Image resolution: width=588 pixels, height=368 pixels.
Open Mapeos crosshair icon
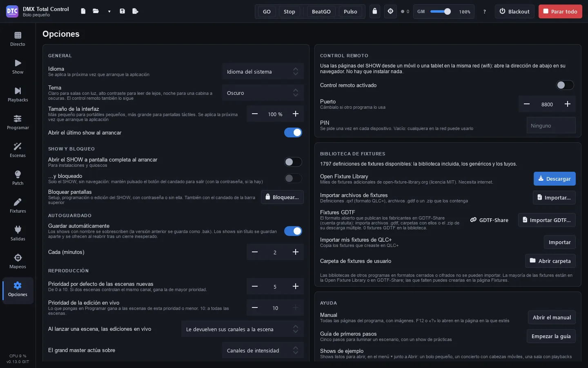click(x=18, y=262)
